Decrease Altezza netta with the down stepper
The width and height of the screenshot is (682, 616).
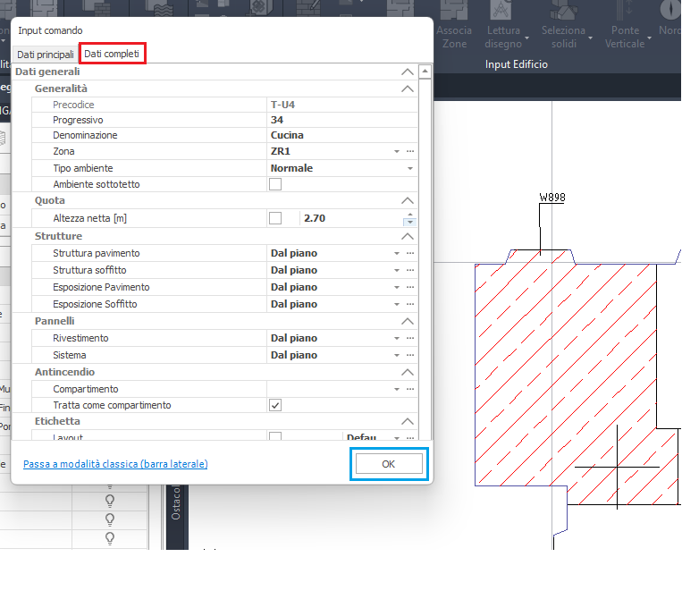[x=409, y=223]
